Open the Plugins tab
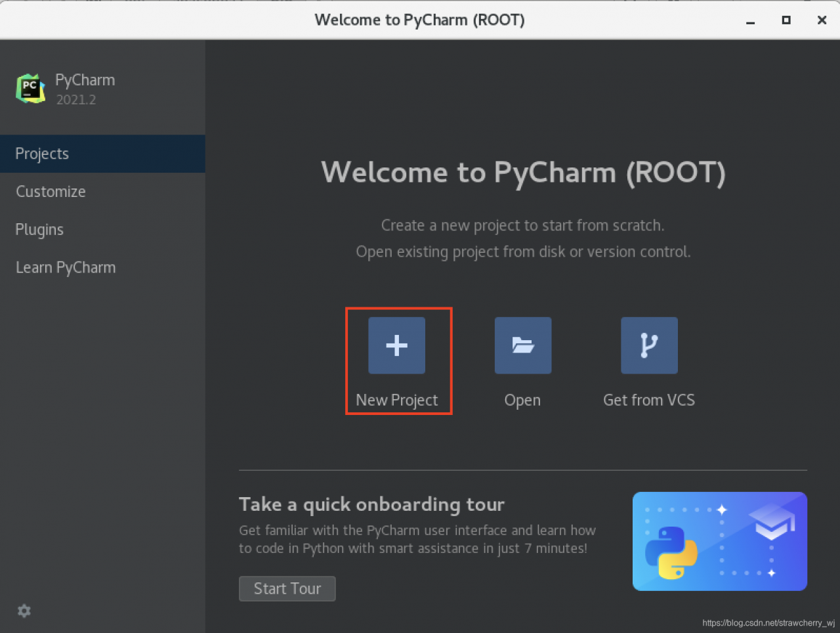840x633 pixels. coord(102,230)
